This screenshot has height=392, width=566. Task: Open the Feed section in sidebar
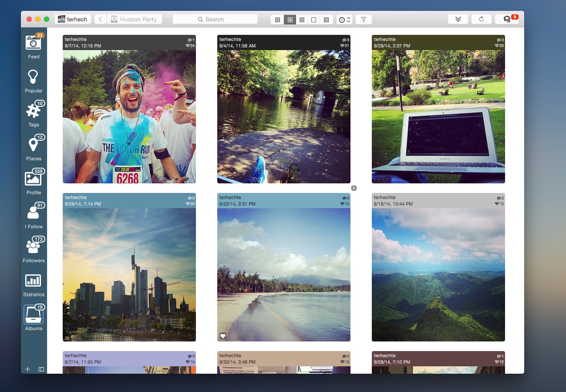(x=34, y=46)
